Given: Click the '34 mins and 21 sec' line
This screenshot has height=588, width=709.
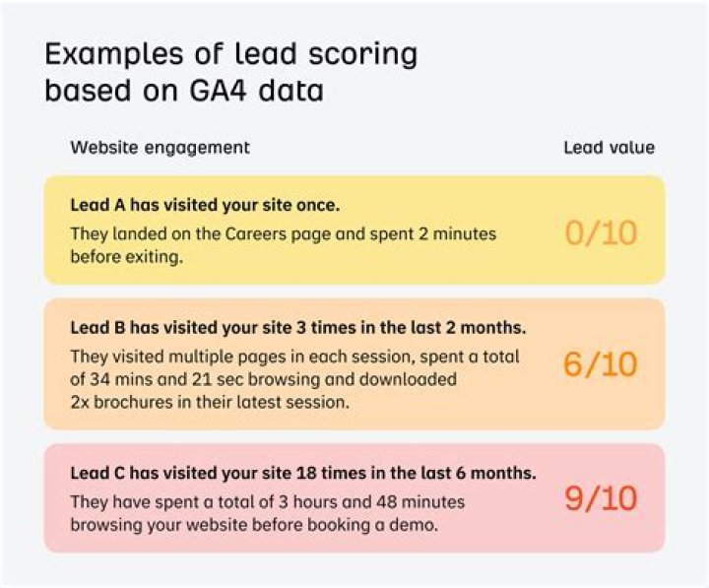Looking at the screenshot, I should [263, 377].
